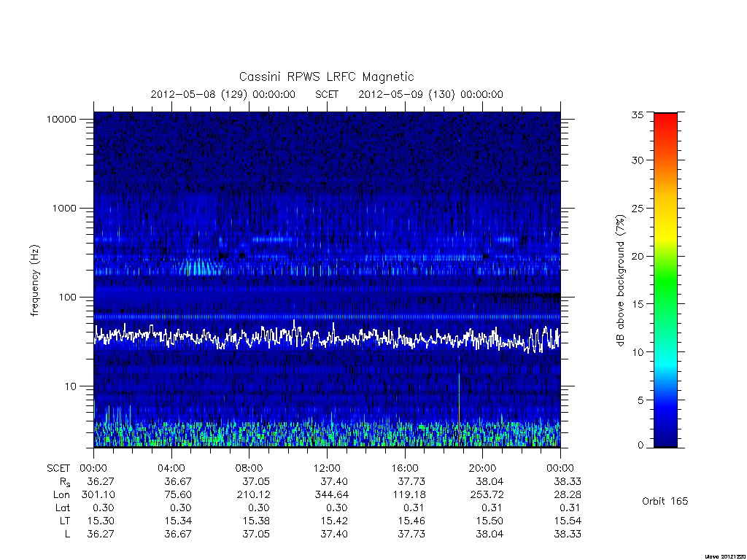Click the "0" color bar tick label
This screenshot has height=560, width=747.
pyautogui.click(x=640, y=446)
